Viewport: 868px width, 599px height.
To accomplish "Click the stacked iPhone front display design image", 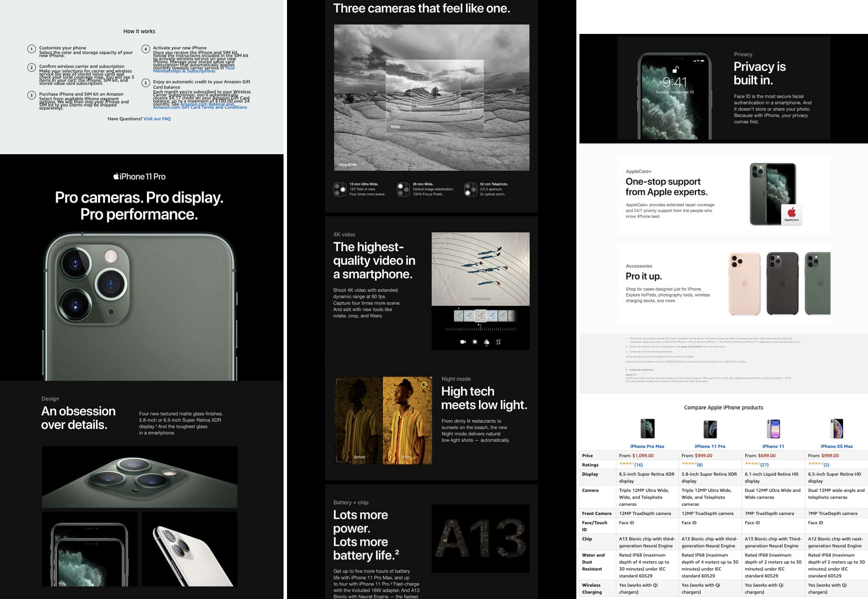I will (90, 549).
